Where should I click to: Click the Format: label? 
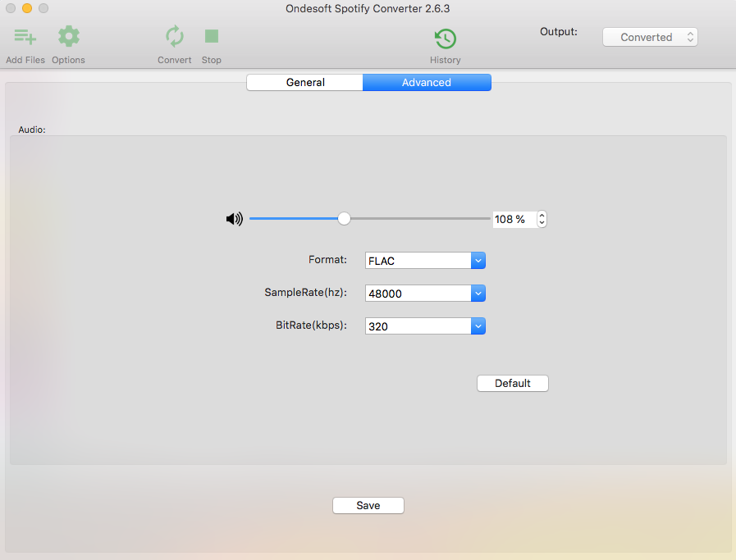coord(327,259)
